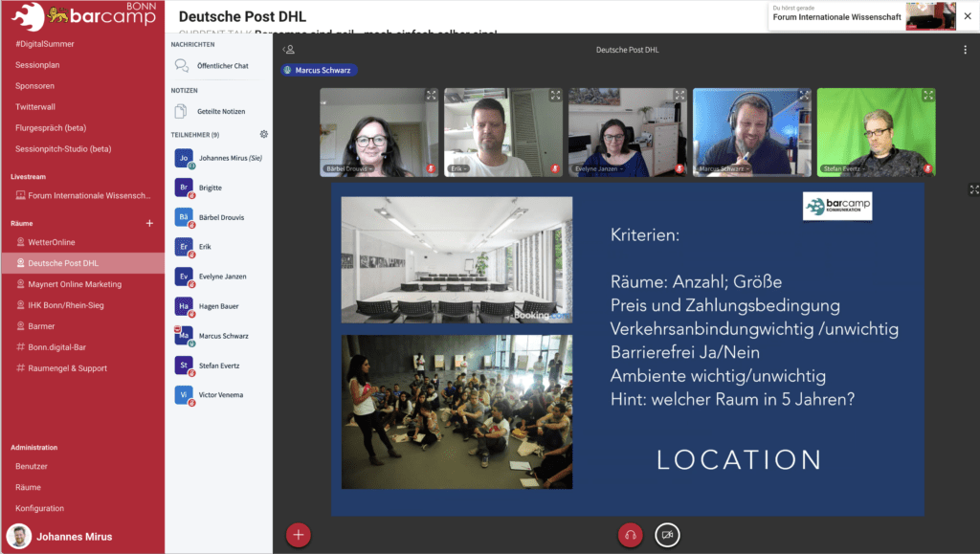Open Benutzer administration
980x554 pixels.
click(32, 467)
